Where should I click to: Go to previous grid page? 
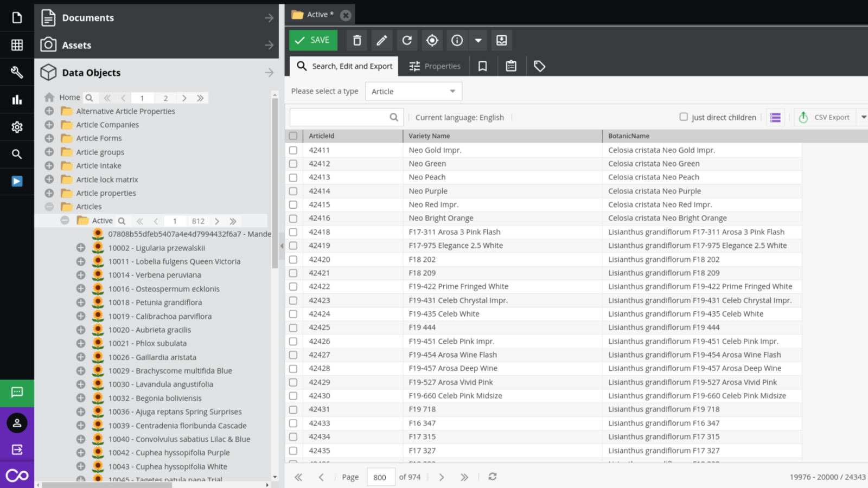321,477
